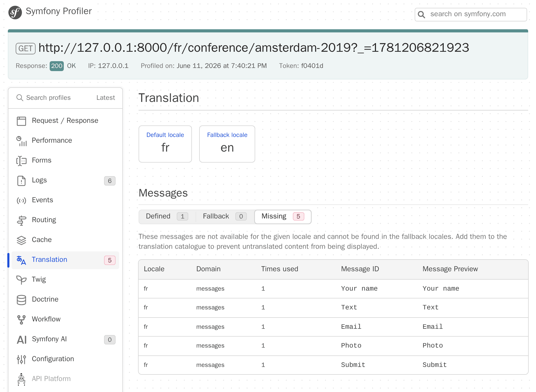Click the Logs count badge 6
This screenshot has height=392, width=536.
[x=110, y=181]
